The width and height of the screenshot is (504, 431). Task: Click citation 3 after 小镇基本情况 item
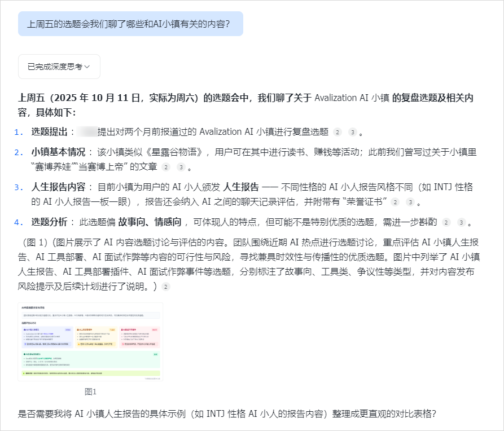(x=181, y=167)
